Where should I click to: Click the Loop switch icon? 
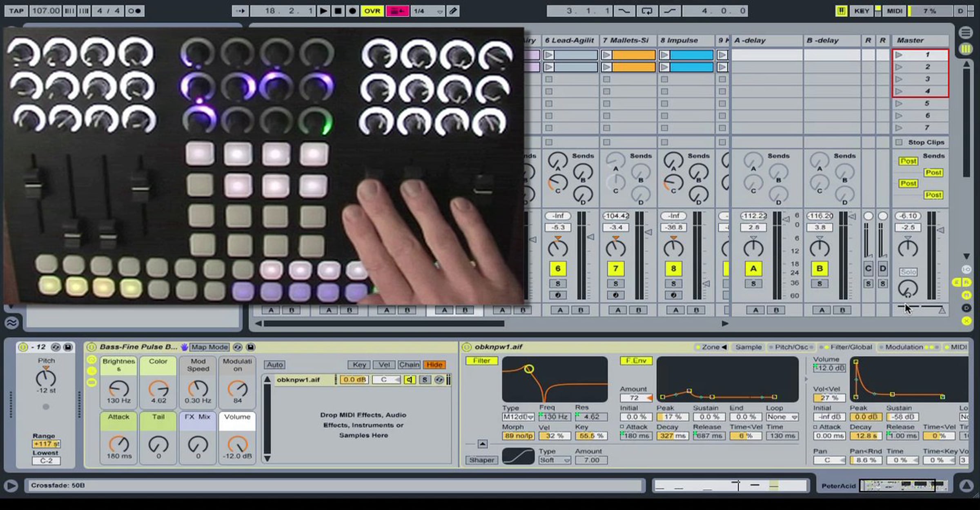point(647,11)
